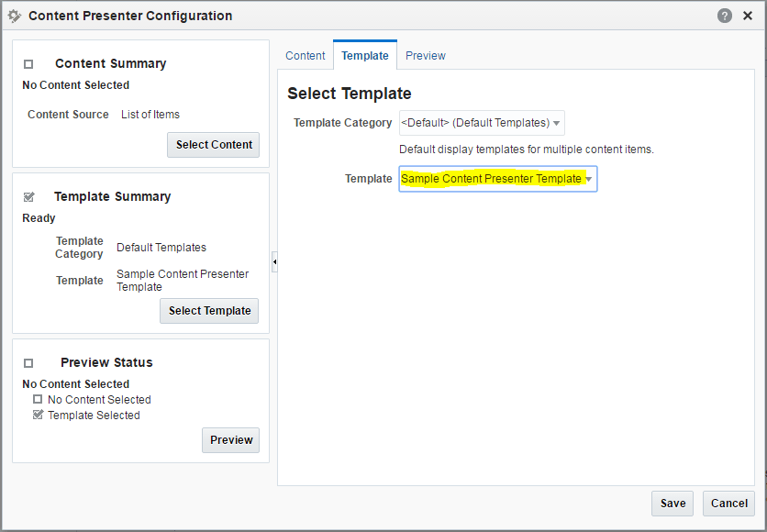Click the Content Summary status checkbox icon
Image resolution: width=767 pixels, height=532 pixels.
point(28,64)
